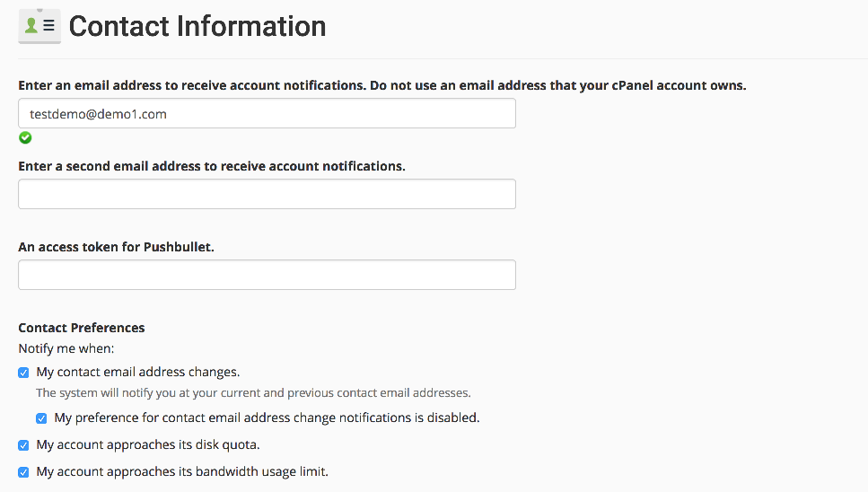Viewport: 868px width, 492px height.
Task: Uncheck the contact email address changes checkbox
Action: pos(24,373)
